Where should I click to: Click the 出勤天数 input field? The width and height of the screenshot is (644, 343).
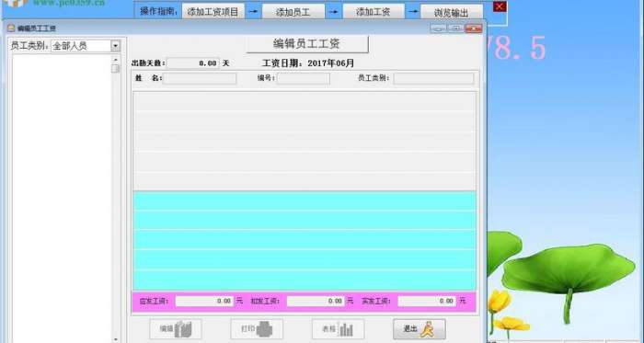193,63
